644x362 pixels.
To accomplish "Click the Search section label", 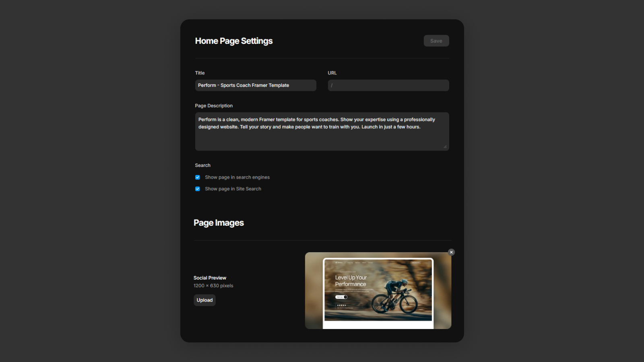I will point(202,165).
